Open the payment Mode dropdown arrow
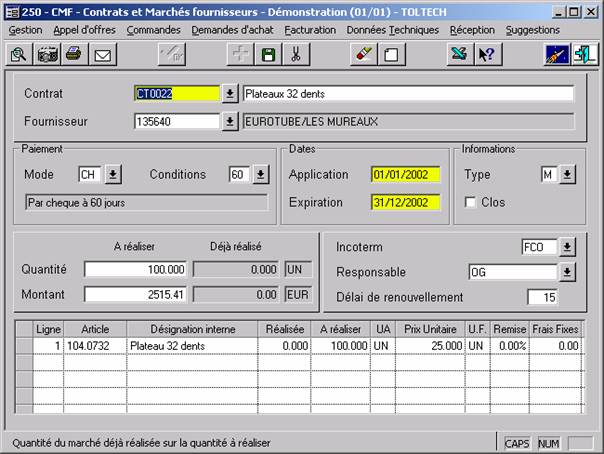Screen dimensions: 604x454 pos(113,174)
